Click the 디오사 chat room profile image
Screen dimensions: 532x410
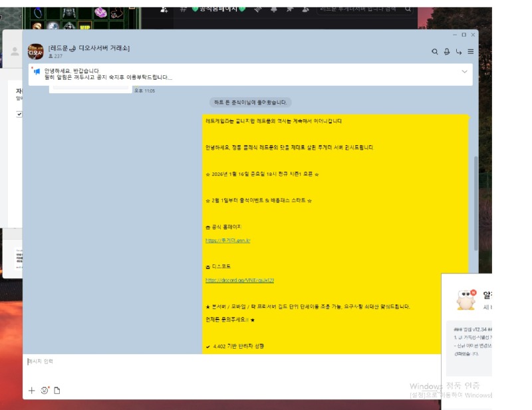point(35,52)
